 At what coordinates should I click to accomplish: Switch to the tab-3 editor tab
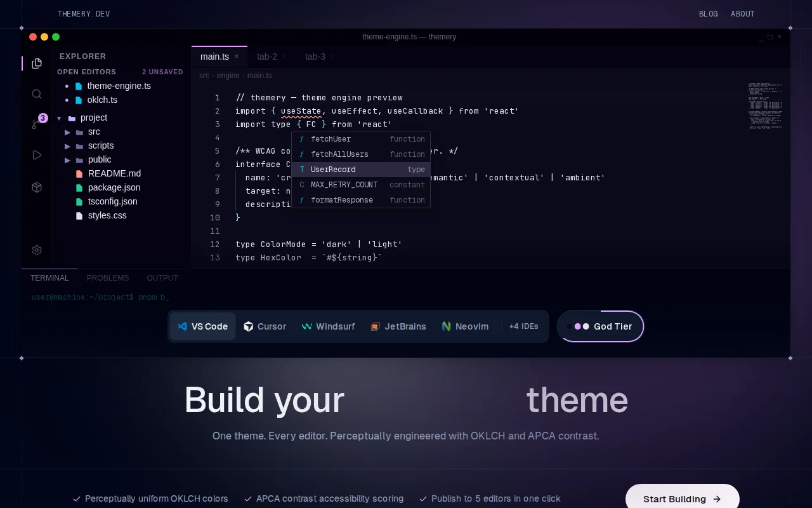pyautogui.click(x=320, y=57)
